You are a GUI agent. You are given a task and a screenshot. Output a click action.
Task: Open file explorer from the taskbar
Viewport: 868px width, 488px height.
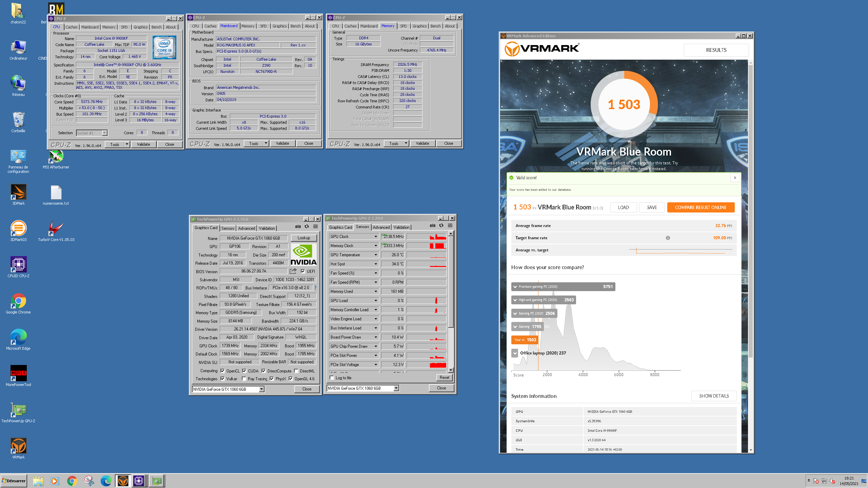point(38,481)
